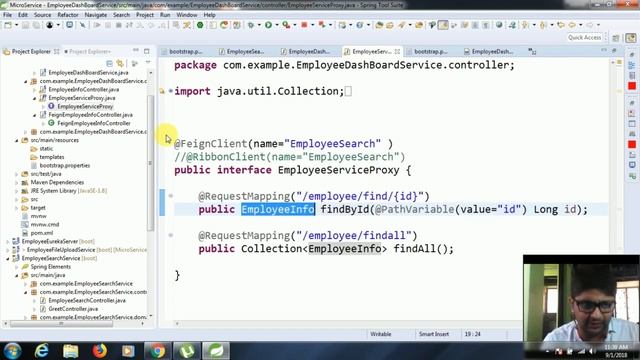Select templates folder in tree
The height and width of the screenshot is (360, 640).
pyautogui.click(x=51, y=157)
